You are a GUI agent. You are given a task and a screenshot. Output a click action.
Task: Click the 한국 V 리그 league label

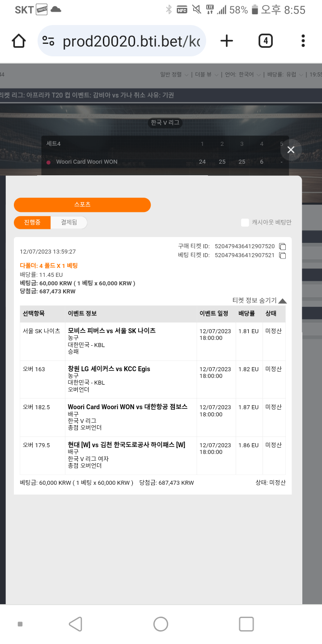pyautogui.click(x=165, y=123)
